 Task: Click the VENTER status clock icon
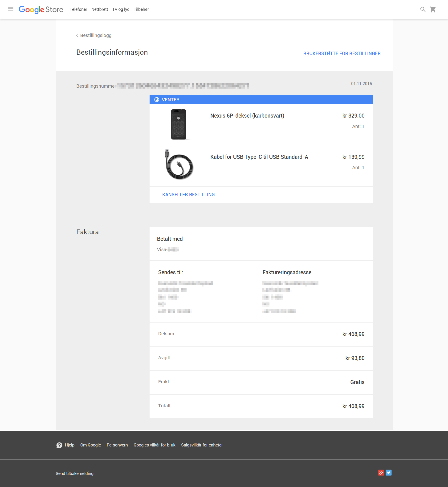[157, 100]
